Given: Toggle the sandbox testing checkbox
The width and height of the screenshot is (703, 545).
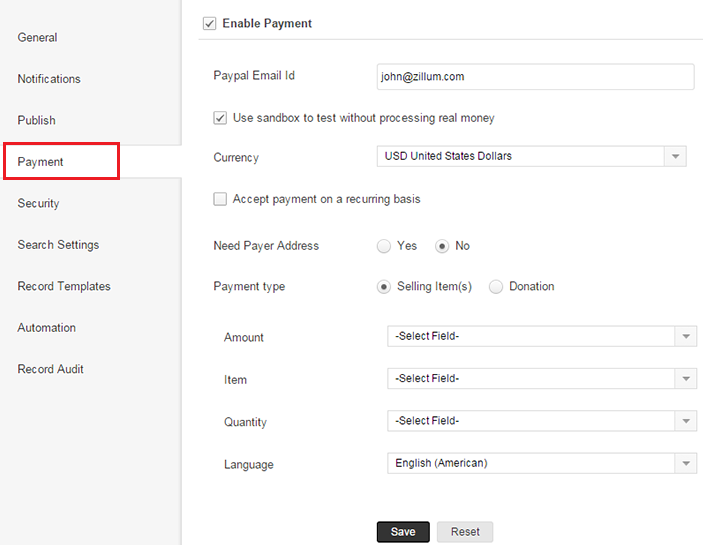Looking at the screenshot, I should pyautogui.click(x=220, y=118).
